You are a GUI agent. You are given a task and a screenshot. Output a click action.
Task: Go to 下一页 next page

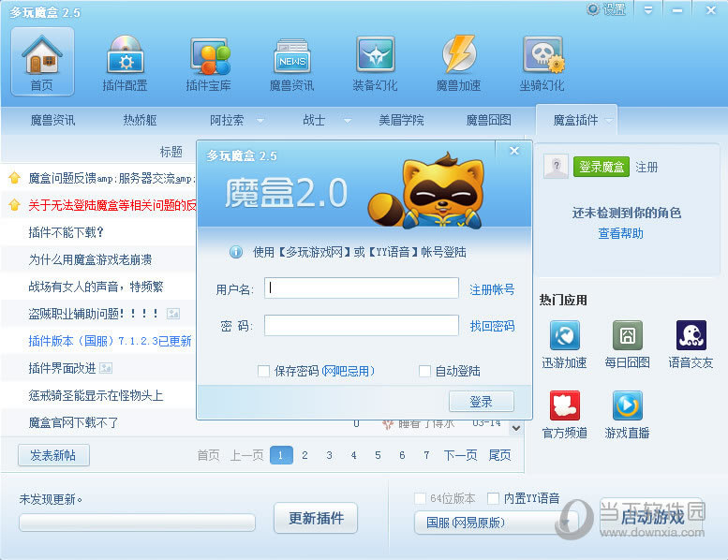(x=460, y=455)
